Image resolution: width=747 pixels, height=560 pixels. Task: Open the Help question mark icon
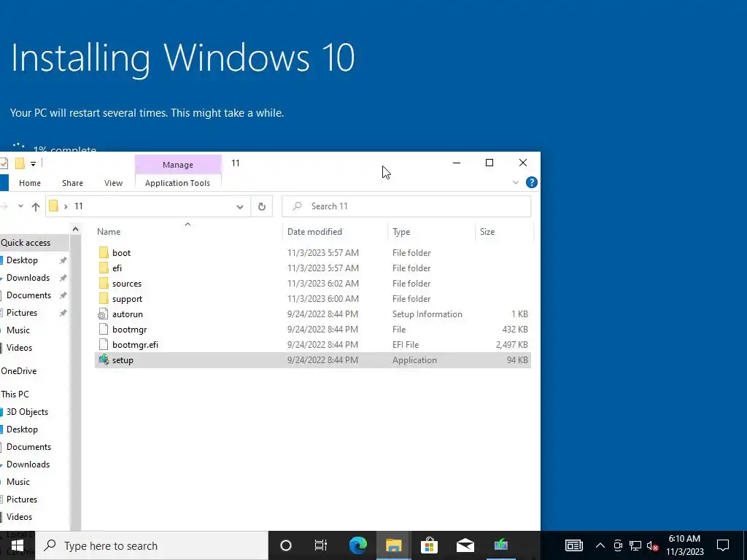(x=531, y=182)
